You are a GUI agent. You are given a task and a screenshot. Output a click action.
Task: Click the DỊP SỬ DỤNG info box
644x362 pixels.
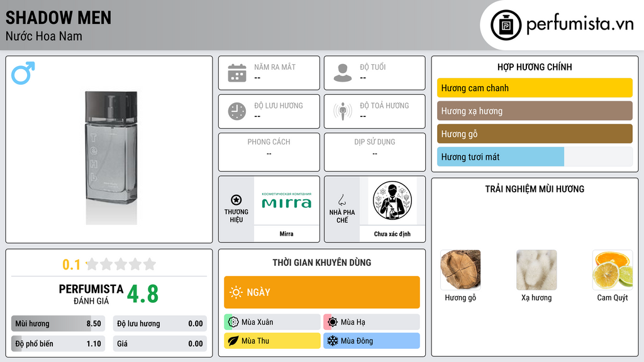375,152
